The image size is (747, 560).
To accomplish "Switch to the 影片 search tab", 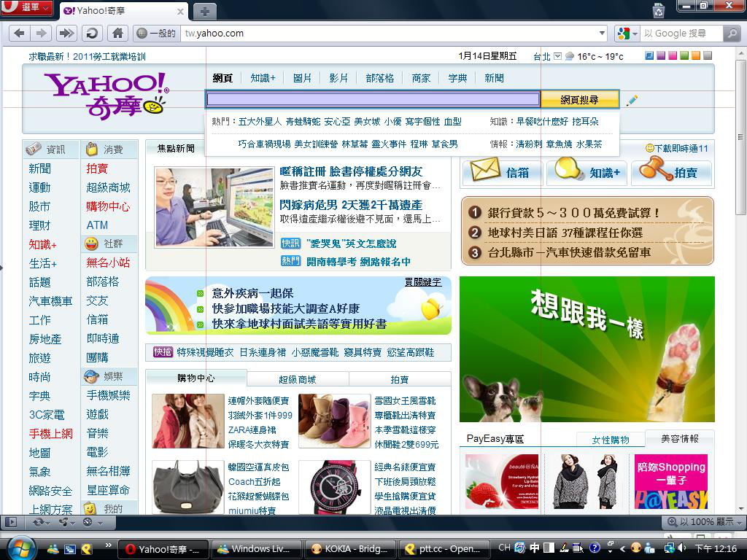I will pyautogui.click(x=338, y=78).
